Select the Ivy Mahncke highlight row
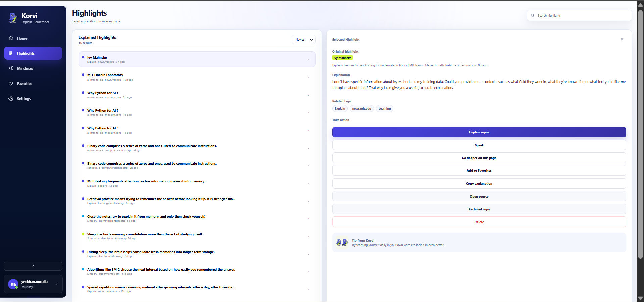The width and height of the screenshot is (644, 302). (x=197, y=59)
